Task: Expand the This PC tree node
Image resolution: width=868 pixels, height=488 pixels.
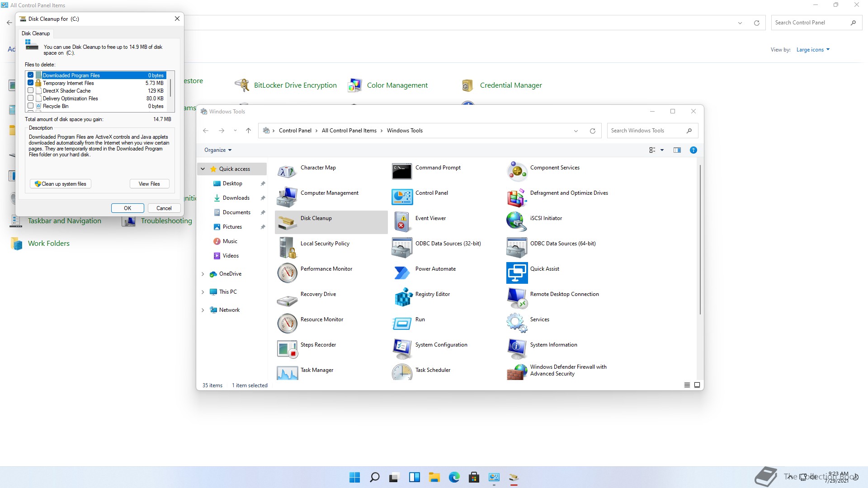Action: [203, 292]
